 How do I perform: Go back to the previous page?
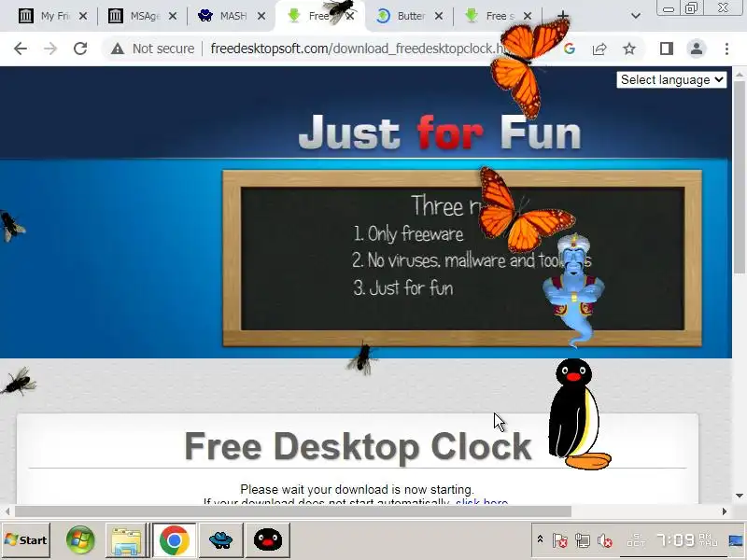point(21,49)
